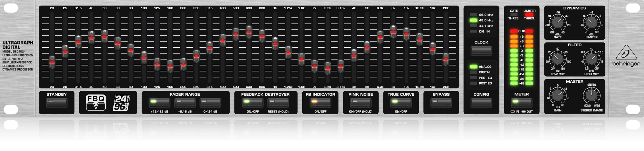Push the METER IN/OUT button

[x=522, y=103]
